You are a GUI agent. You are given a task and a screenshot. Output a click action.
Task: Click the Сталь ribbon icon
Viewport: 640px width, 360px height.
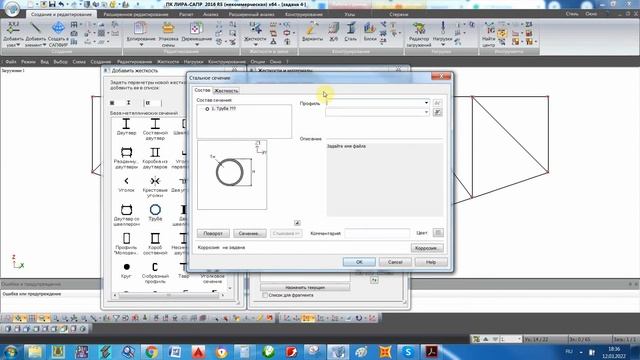click(x=351, y=28)
